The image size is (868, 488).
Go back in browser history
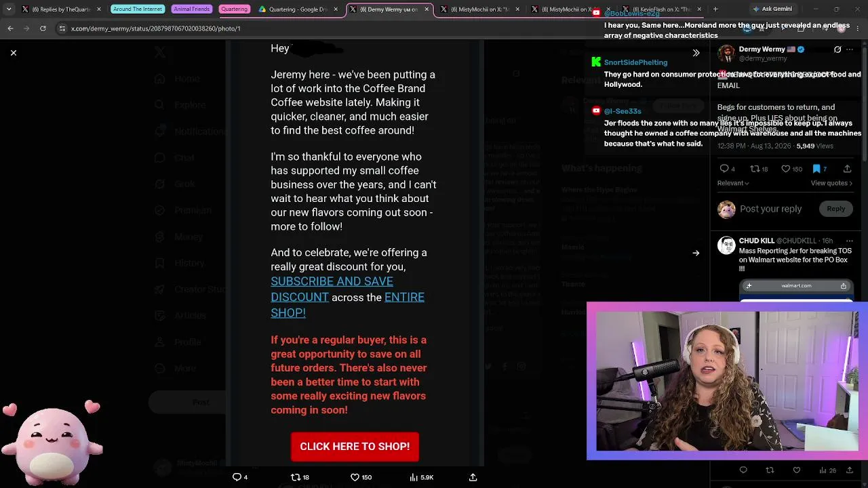(10, 28)
